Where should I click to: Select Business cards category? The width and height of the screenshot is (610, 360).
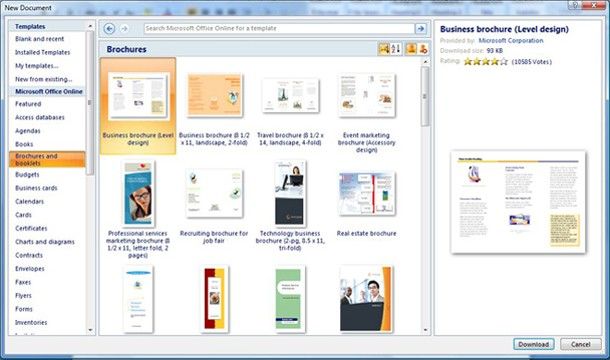[x=36, y=188]
